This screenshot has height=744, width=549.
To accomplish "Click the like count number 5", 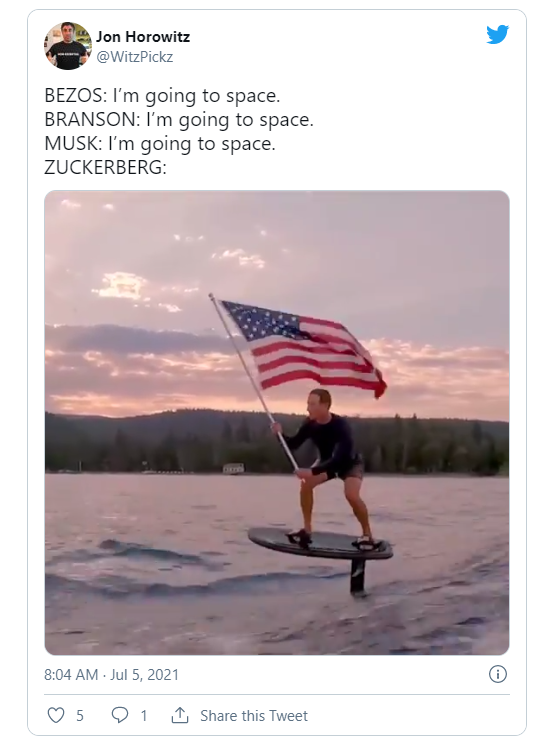I will tap(80, 716).
